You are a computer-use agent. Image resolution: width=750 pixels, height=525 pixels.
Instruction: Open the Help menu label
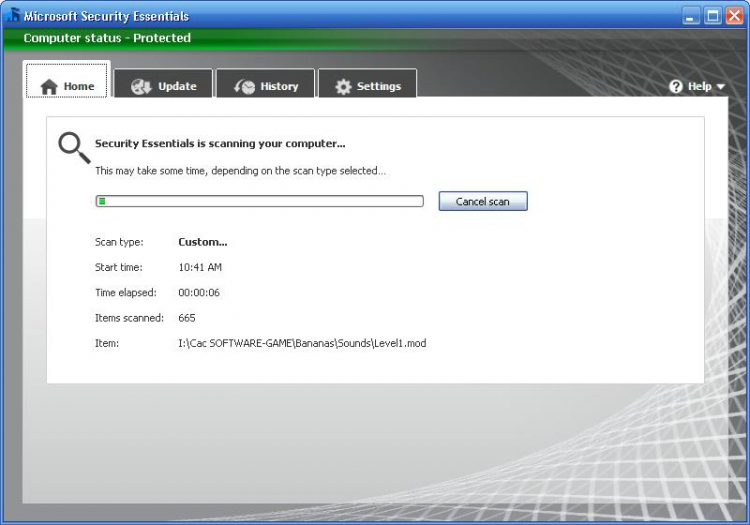pos(700,87)
